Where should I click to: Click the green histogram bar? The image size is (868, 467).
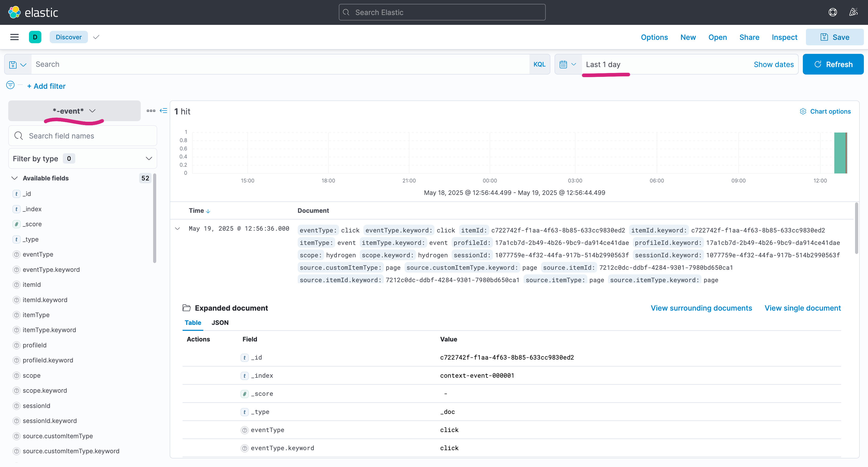point(840,153)
